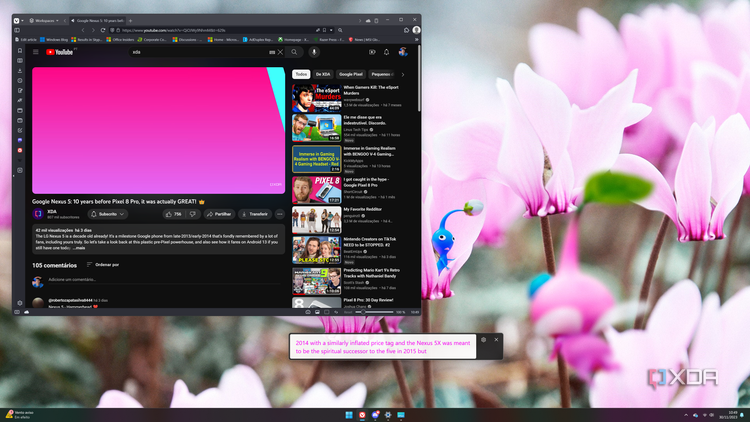This screenshot has width=750, height=422.
Task: Open the Edit article bookmark
Action: [x=26, y=40]
